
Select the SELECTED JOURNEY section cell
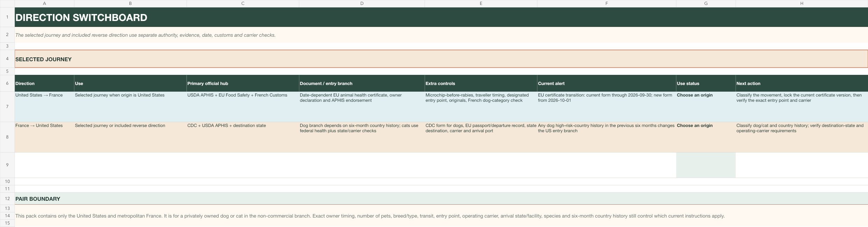(441, 59)
